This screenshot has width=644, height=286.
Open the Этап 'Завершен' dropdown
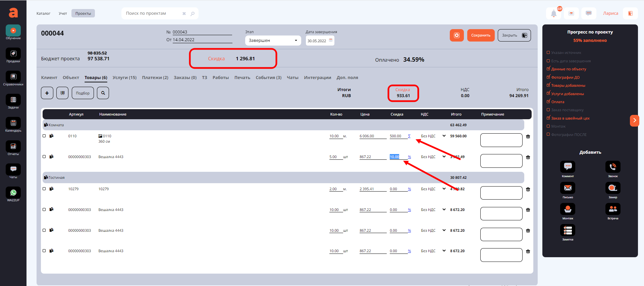273,41
